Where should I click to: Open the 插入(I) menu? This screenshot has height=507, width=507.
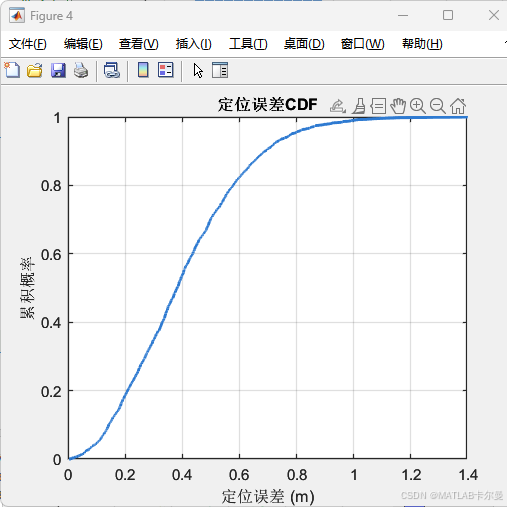click(194, 44)
